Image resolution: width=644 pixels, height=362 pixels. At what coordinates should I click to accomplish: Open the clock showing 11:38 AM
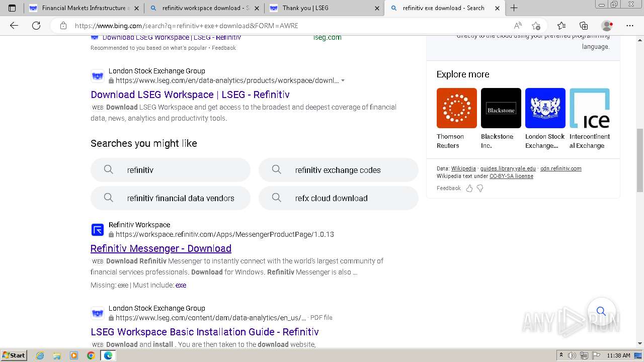tap(618, 355)
